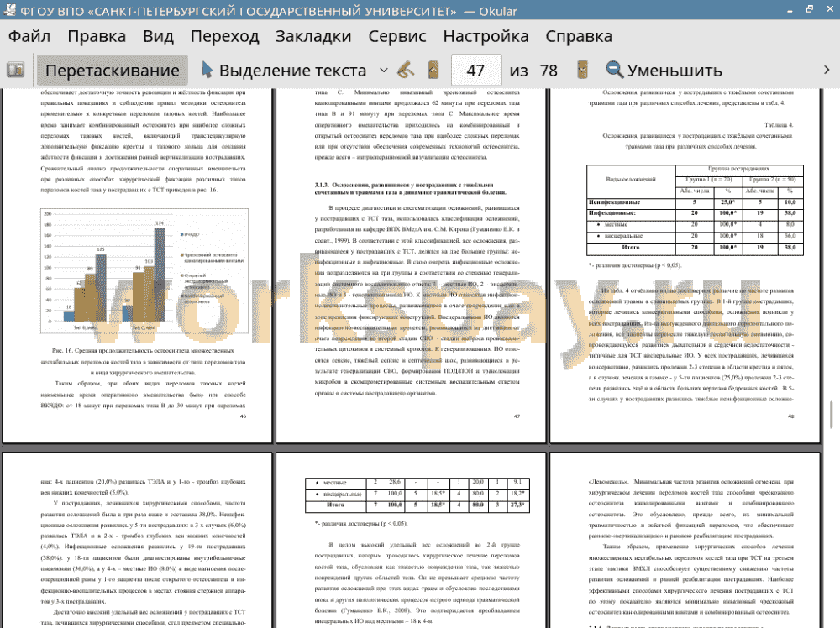This screenshot has height=628, width=840.
Task: Click Уменьшить to zoom out
Action: (x=664, y=71)
